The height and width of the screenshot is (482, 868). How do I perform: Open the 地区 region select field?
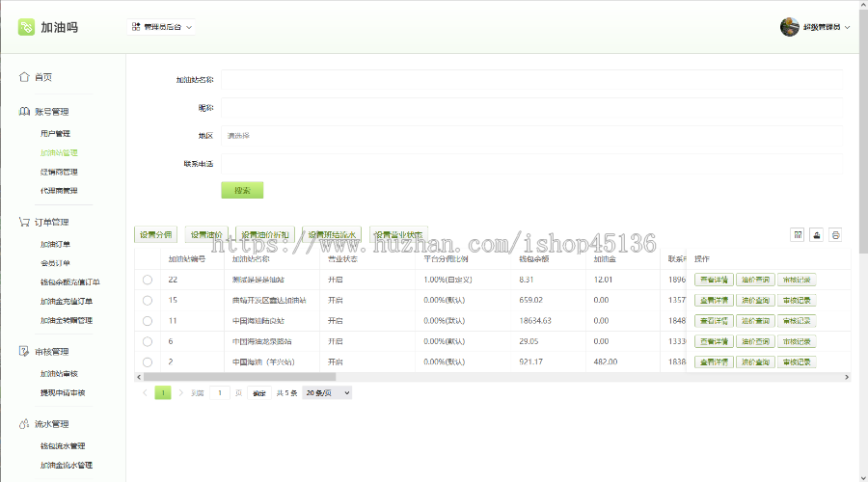point(531,136)
